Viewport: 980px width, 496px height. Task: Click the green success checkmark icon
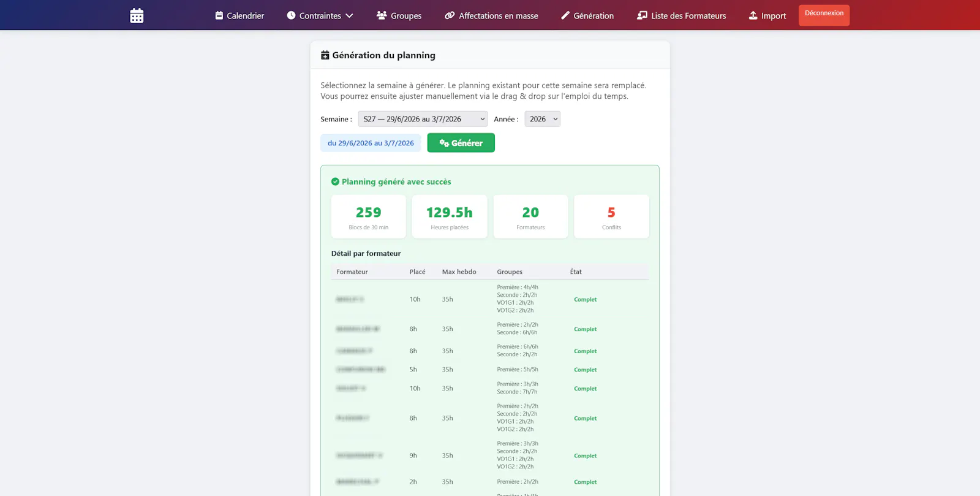pos(335,181)
